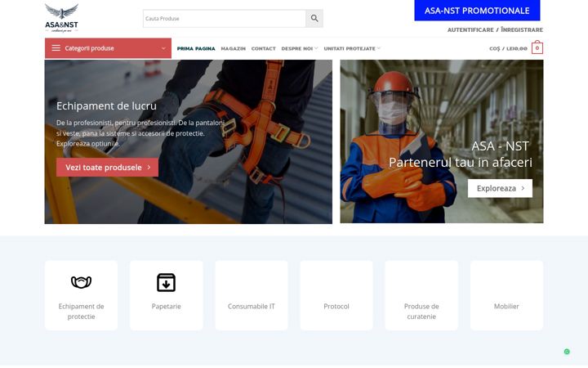This screenshot has height=368, width=588.
Task: Click the Echipament de lucru heading
Action: (106, 106)
